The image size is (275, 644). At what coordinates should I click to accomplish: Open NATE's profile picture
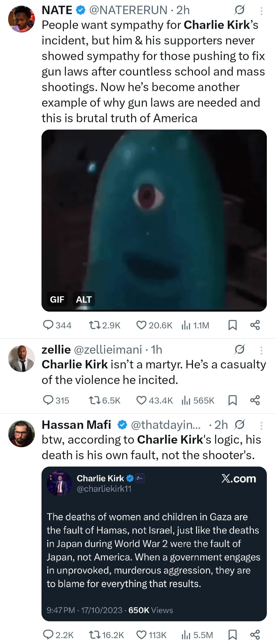(x=21, y=19)
